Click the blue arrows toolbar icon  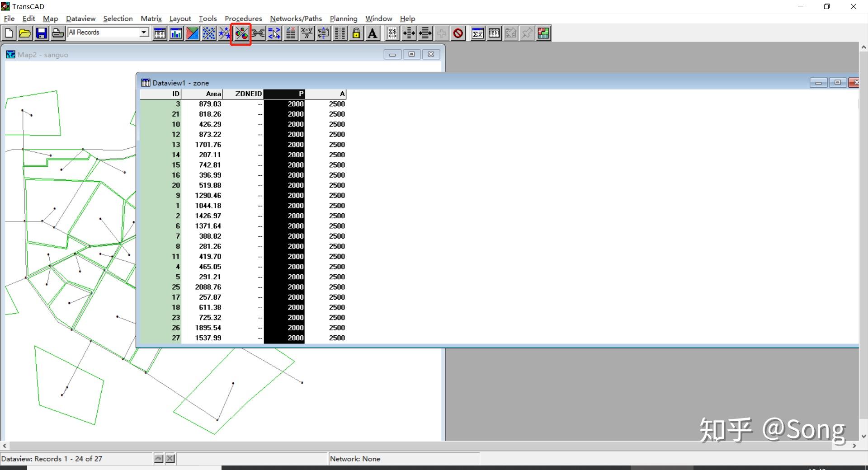pyautogui.click(x=274, y=33)
